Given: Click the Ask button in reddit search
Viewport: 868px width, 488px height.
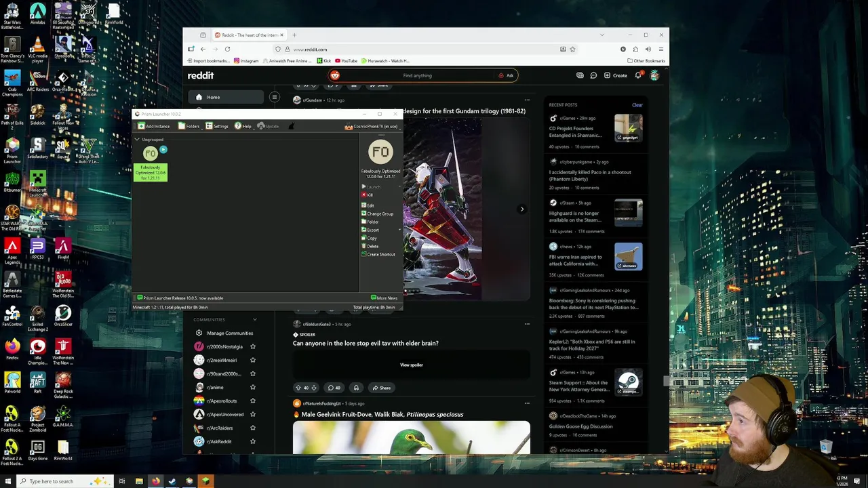Looking at the screenshot, I should pos(506,75).
